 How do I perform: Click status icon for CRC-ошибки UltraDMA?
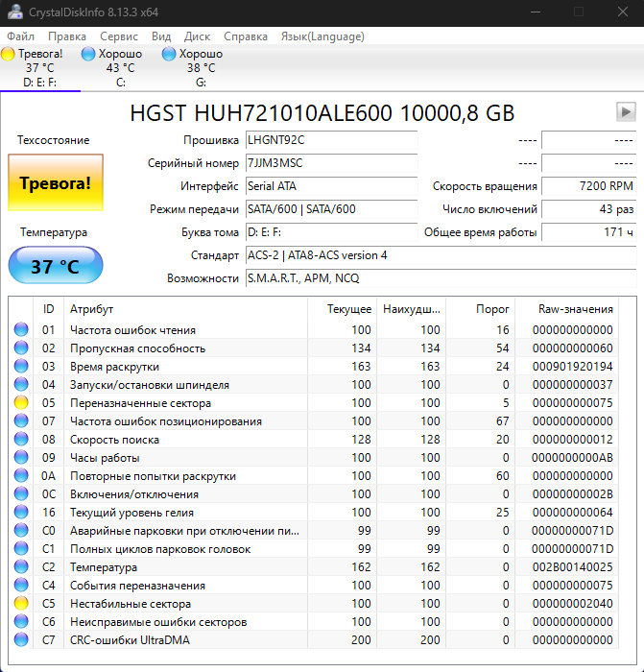tap(21, 640)
